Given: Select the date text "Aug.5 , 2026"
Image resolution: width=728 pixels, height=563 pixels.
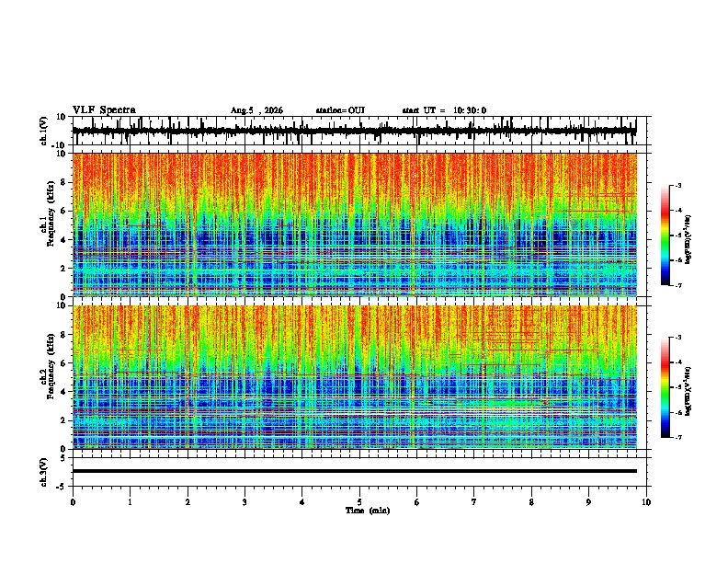Looking at the screenshot, I should pyautogui.click(x=256, y=110).
